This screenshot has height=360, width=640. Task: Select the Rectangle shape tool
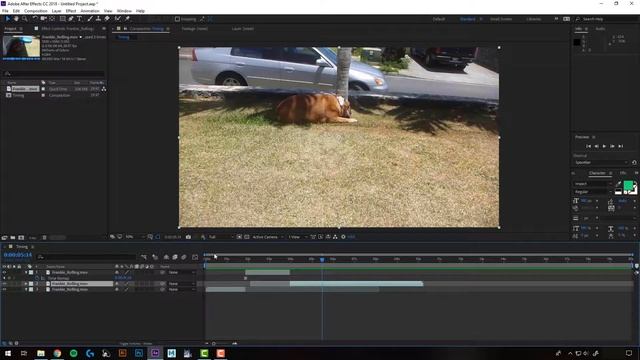62,19
